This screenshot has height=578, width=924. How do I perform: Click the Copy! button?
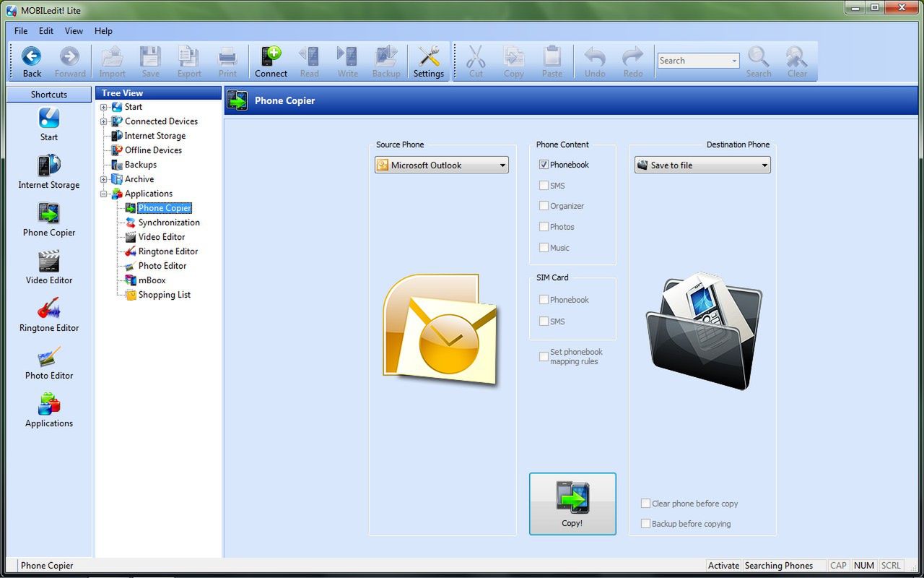click(x=572, y=504)
